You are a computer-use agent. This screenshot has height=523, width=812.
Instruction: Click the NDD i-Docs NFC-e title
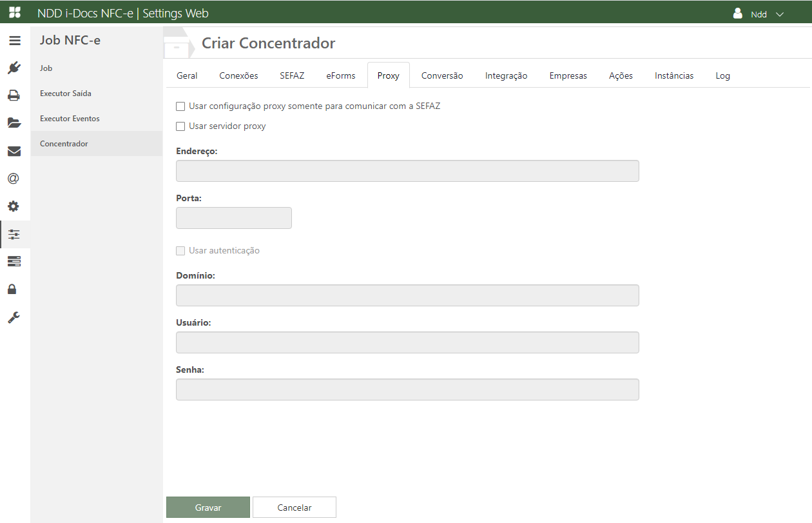(x=85, y=13)
